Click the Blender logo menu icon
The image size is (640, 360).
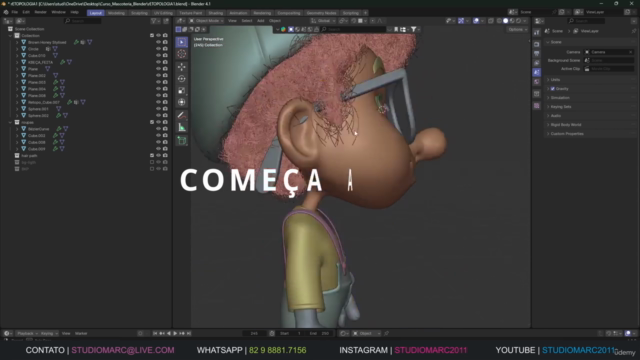tap(6, 12)
